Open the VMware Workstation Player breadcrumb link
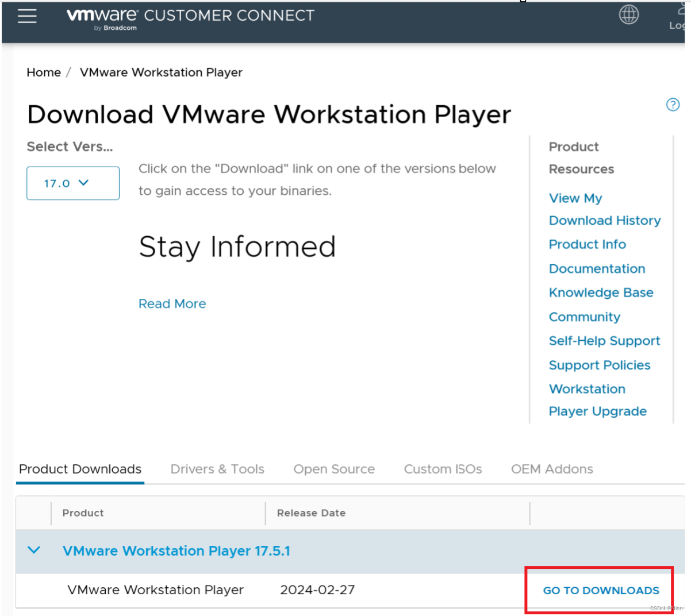This screenshot has width=691, height=616. (x=161, y=72)
